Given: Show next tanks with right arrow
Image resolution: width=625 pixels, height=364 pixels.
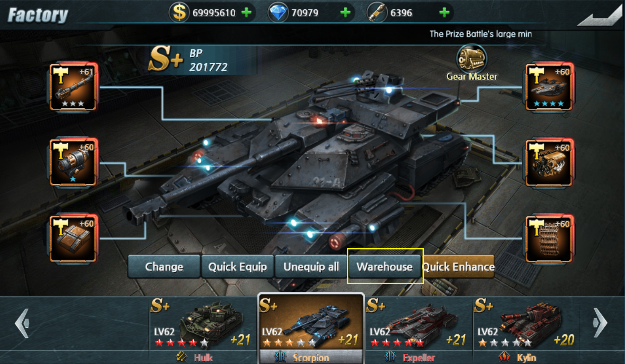Looking at the screenshot, I should (600, 323).
